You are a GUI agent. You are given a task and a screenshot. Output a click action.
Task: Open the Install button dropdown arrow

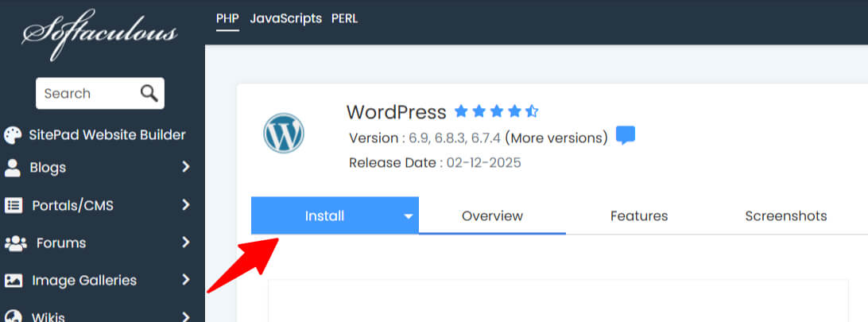(x=409, y=215)
